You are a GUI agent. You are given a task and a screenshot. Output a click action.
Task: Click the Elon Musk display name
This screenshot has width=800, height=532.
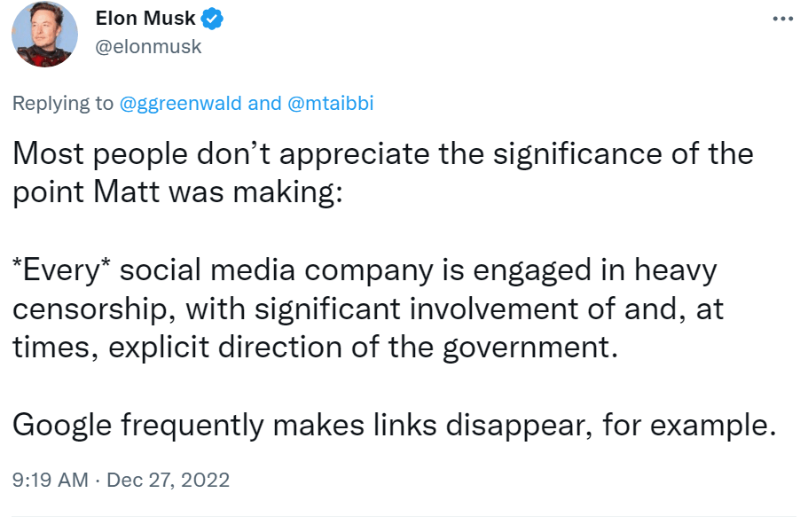[157, 18]
